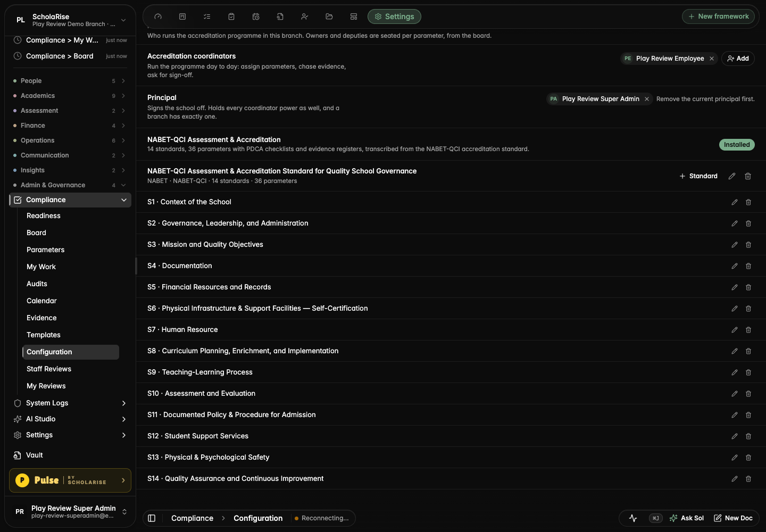Edit the S1 Context of the School standard
The height and width of the screenshot is (532, 766).
(735, 202)
